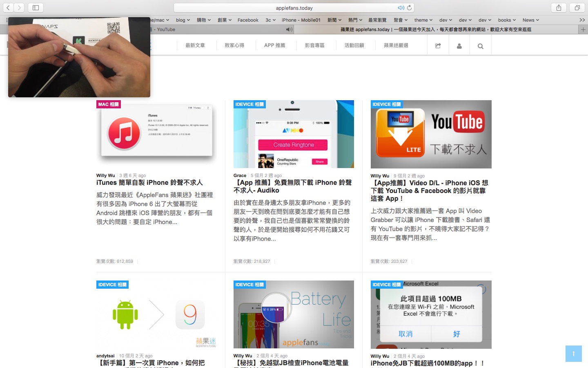Expand the 3c bookmarks folder

270,20
